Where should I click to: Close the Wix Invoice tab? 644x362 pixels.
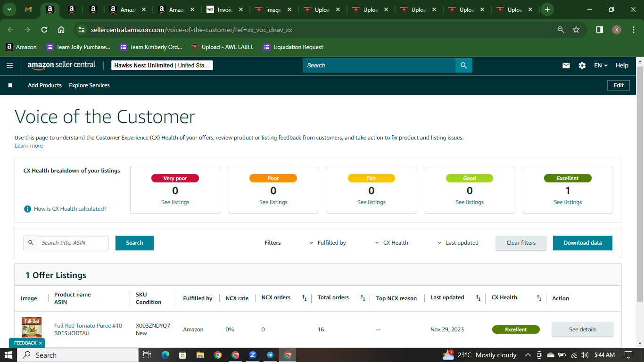point(241,9)
